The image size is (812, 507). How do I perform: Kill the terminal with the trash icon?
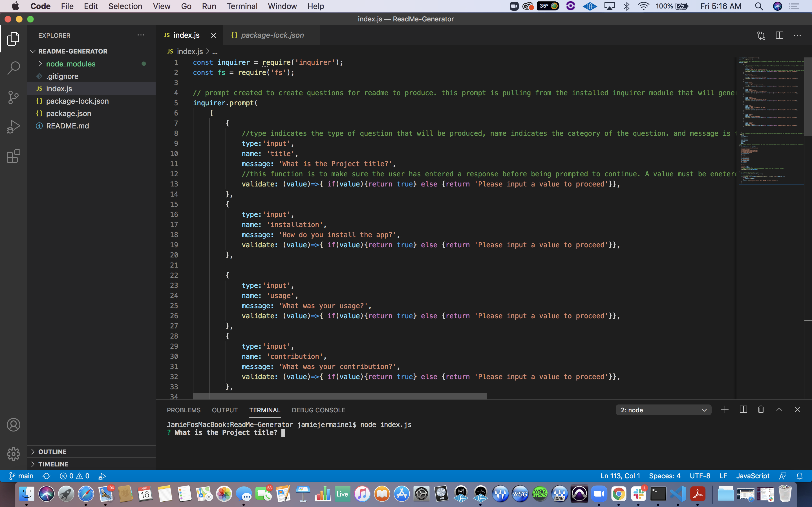coord(761,409)
